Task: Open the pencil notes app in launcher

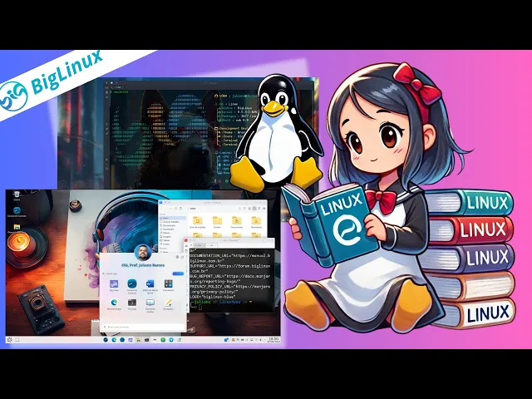Action: (x=168, y=303)
